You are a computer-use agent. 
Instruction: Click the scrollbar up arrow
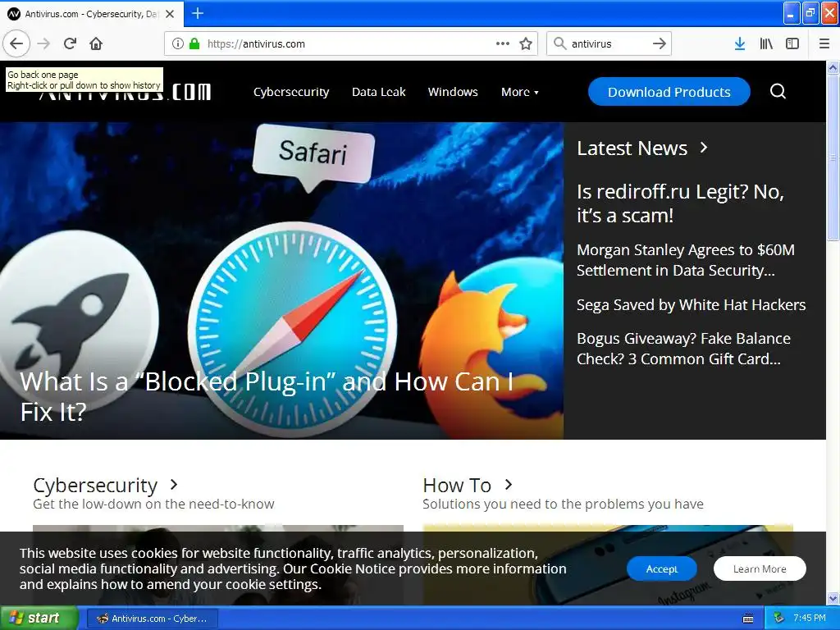click(833, 67)
